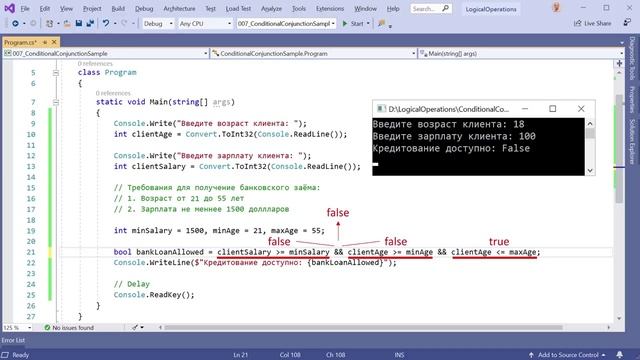Save the current file with the Save icon
The image size is (640, 360).
(79, 24)
